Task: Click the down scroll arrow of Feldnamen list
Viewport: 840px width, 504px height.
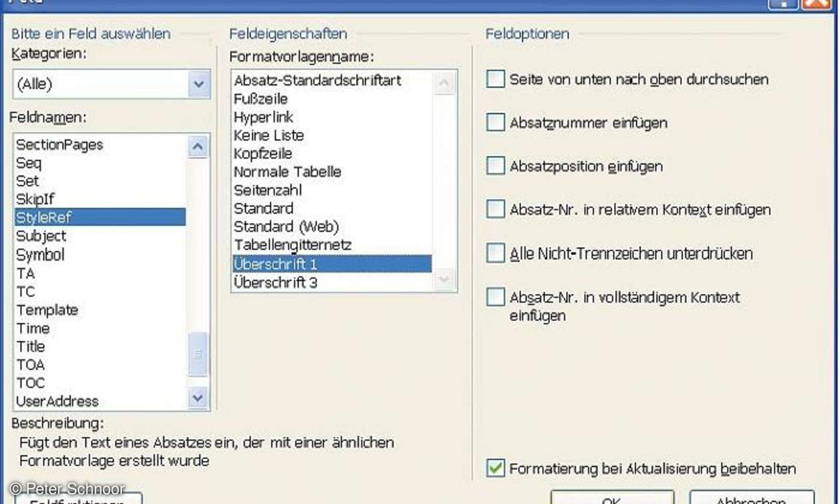Action: [x=198, y=398]
